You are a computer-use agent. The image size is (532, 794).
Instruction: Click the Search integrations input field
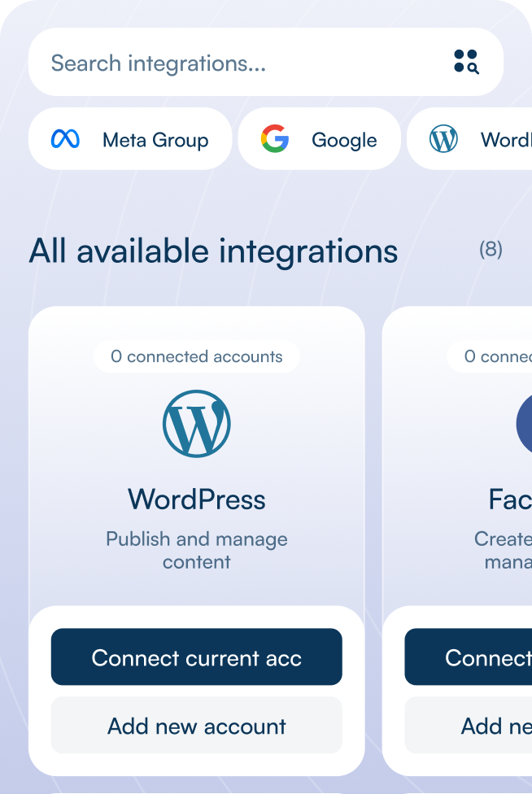[236, 63]
